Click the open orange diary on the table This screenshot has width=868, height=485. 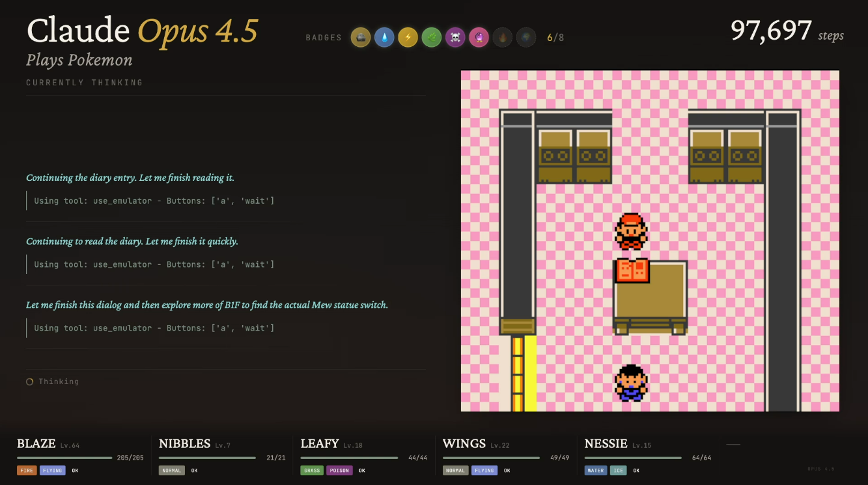[x=632, y=270]
